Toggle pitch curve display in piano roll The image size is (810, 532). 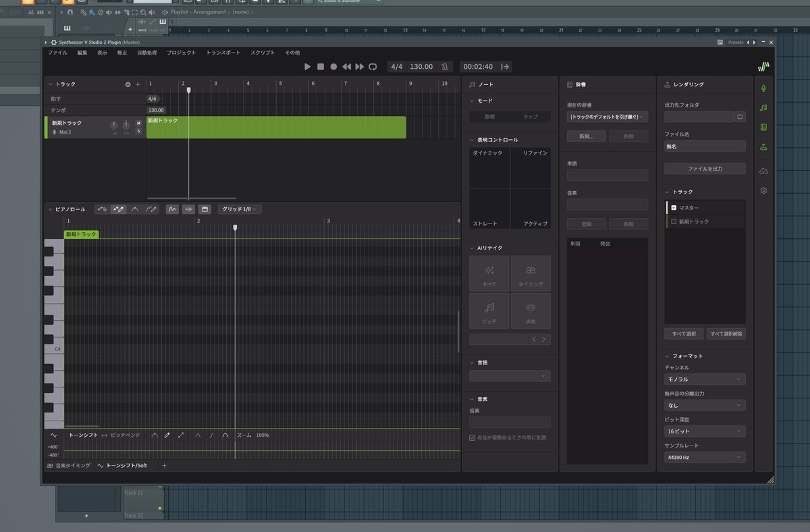(x=172, y=209)
